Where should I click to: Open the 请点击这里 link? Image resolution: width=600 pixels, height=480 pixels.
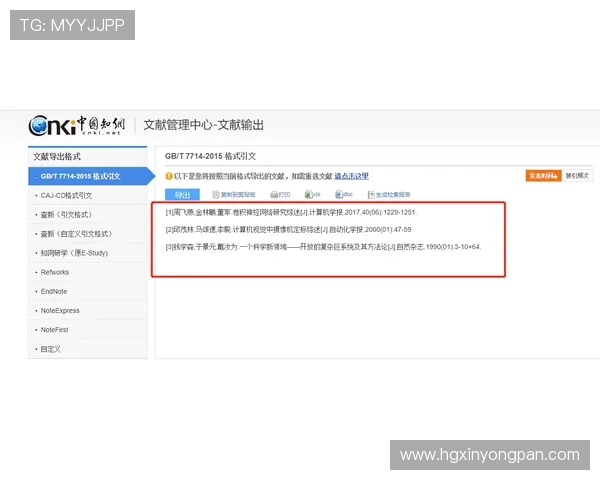tap(351, 176)
